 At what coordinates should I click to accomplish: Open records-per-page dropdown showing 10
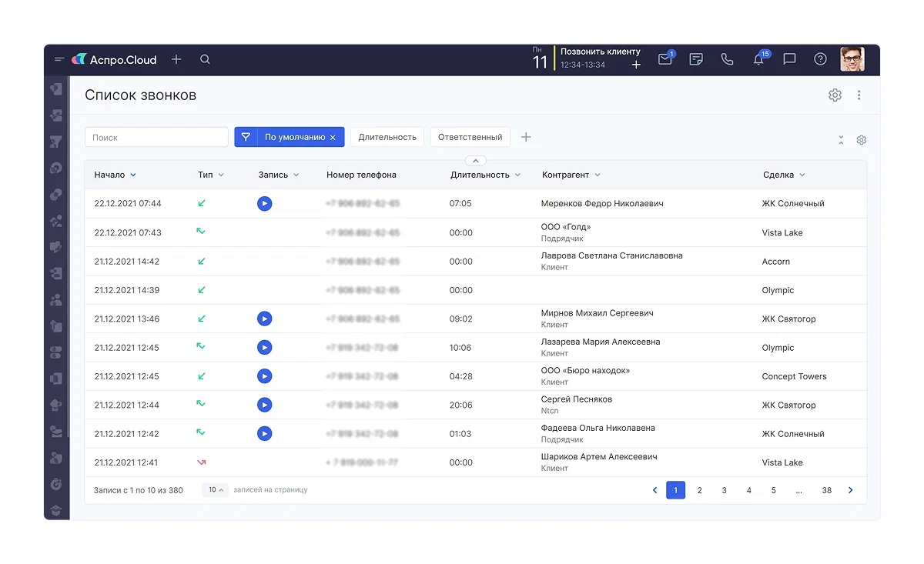point(216,490)
